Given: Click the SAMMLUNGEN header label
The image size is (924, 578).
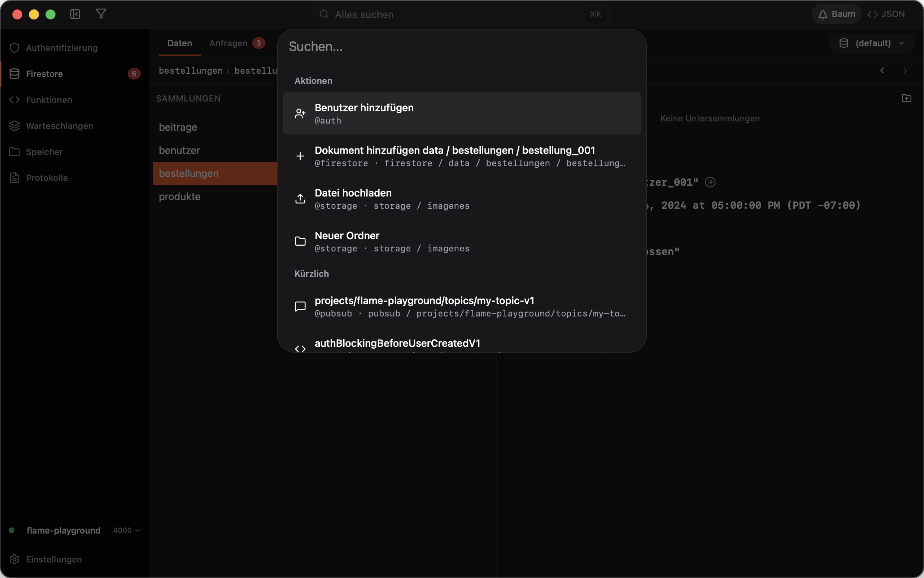Looking at the screenshot, I should pos(188,99).
